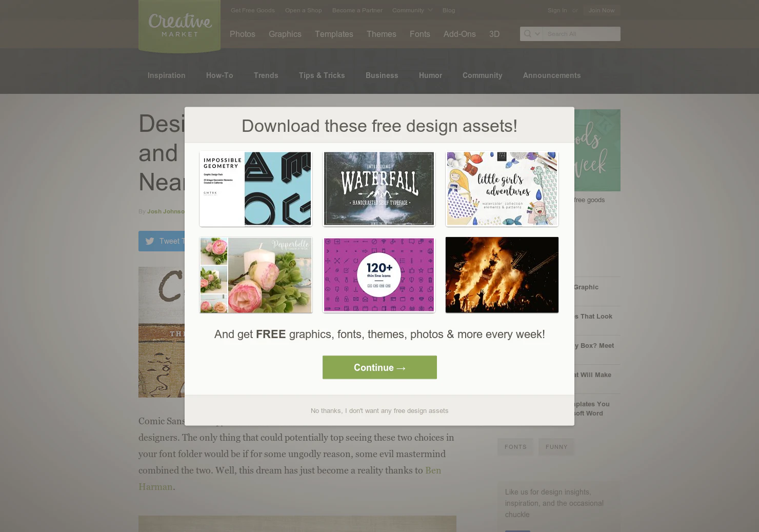Image resolution: width=759 pixels, height=532 pixels.
Task: Click the Join Now button
Action: (602, 10)
